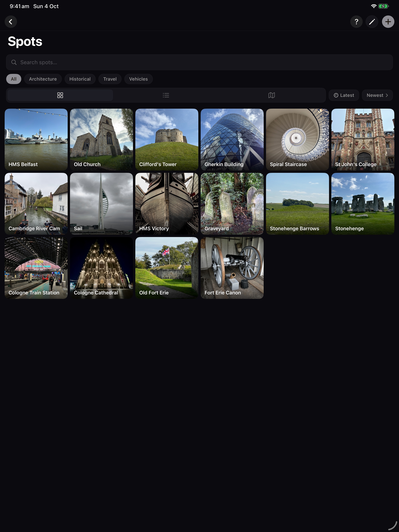Open the HMS Victory spot

(167, 204)
